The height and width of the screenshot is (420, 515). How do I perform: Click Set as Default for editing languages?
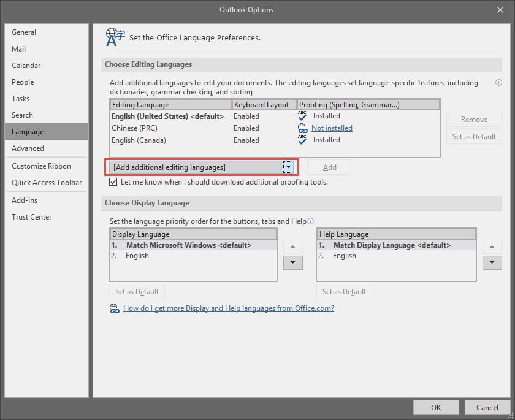coord(474,137)
